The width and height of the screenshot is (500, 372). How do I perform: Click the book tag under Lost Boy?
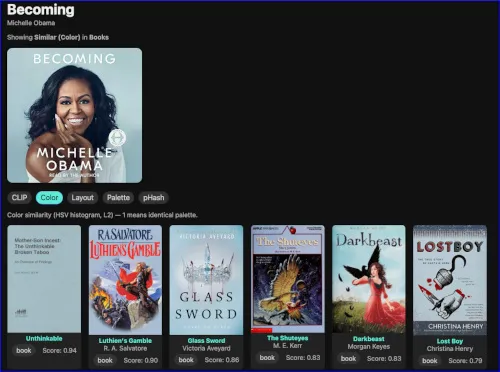point(430,361)
